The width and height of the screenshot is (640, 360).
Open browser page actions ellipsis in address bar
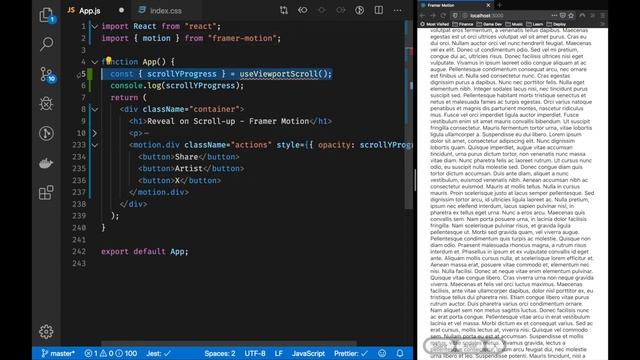[x=554, y=16]
